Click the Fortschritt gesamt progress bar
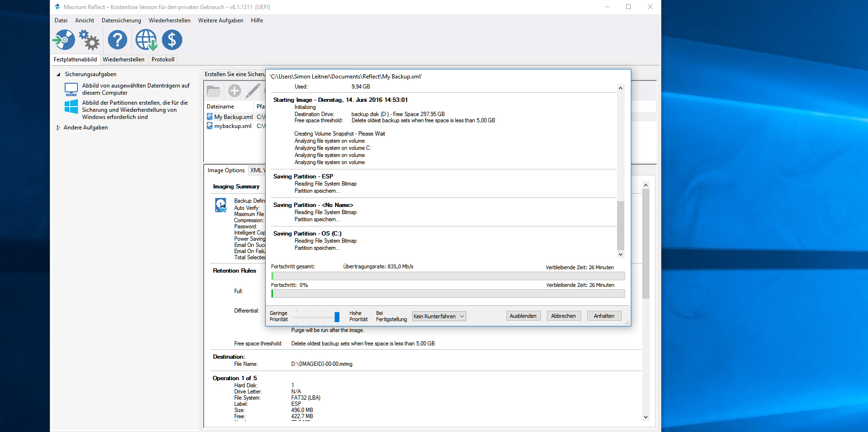 448,276
